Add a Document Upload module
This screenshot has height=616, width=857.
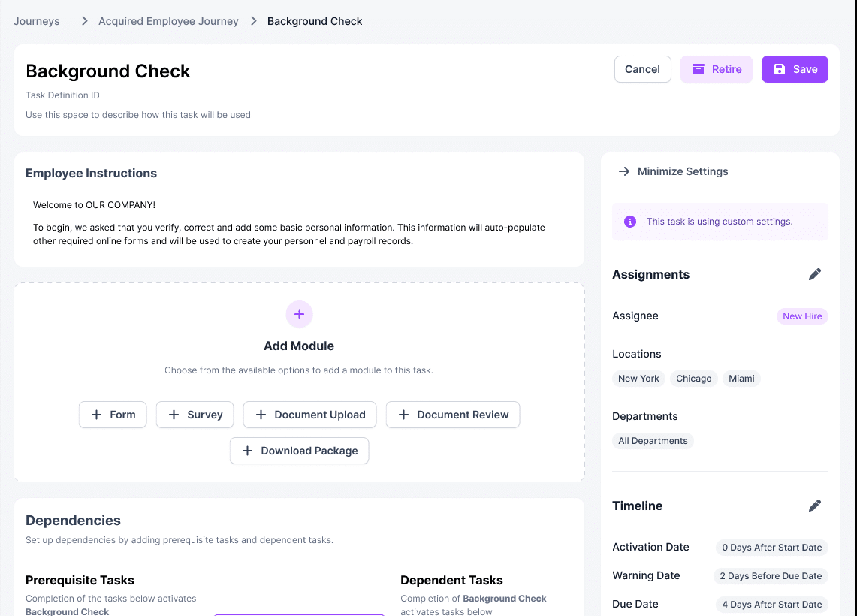point(311,415)
